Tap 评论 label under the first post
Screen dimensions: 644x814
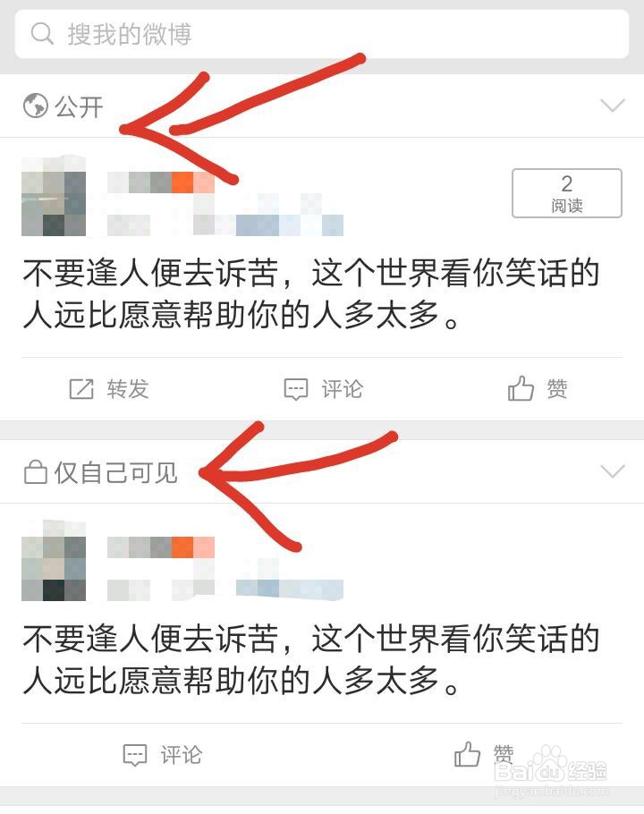click(342, 389)
